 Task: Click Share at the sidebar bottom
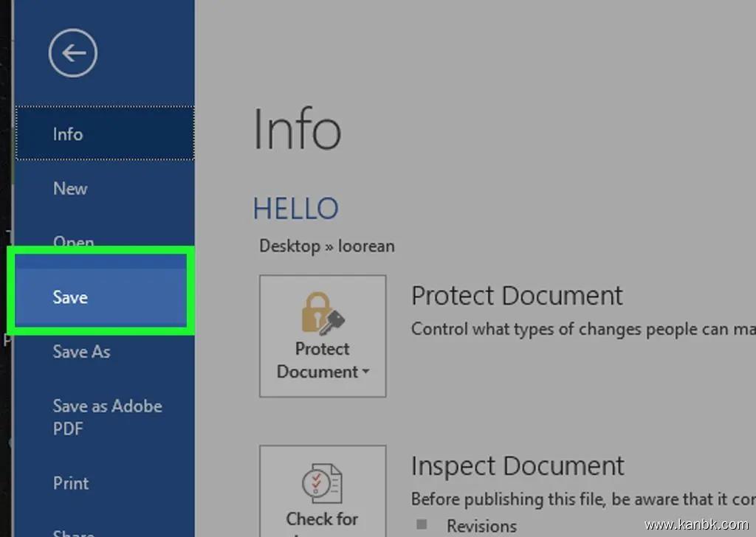pos(74,531)
